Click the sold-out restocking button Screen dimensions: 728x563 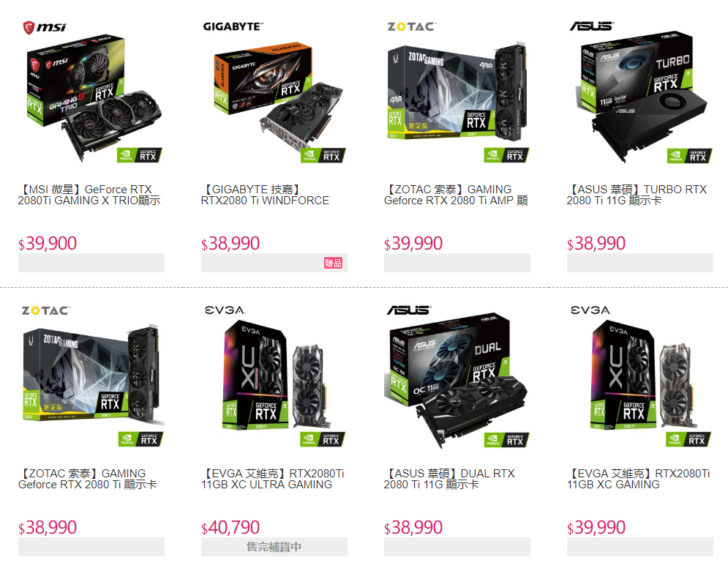(274, 547)
